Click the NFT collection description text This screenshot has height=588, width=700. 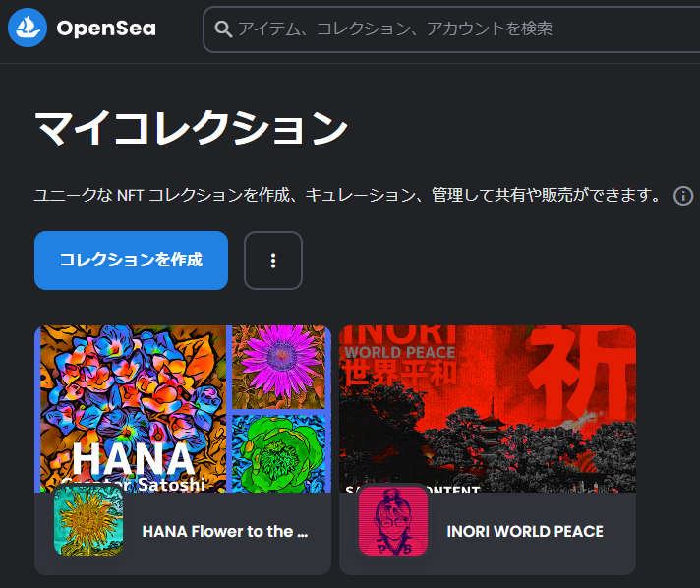[347, 195]
